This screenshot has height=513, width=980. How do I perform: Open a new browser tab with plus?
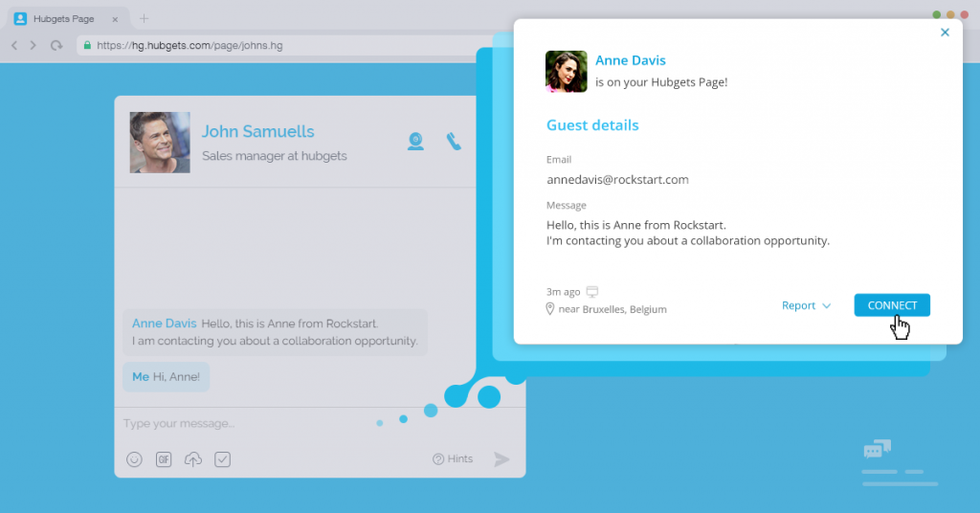tap(144, 19)
